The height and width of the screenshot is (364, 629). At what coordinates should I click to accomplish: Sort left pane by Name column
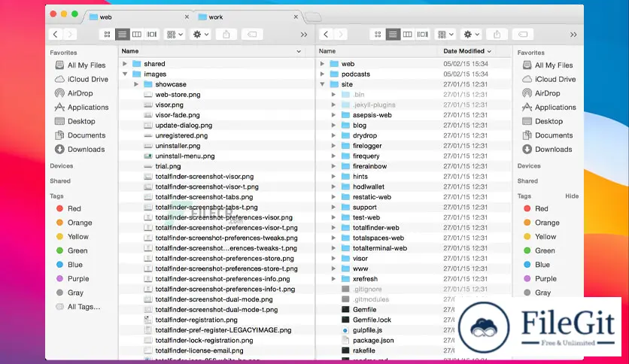pyautogui.click(x=211, y=51)
